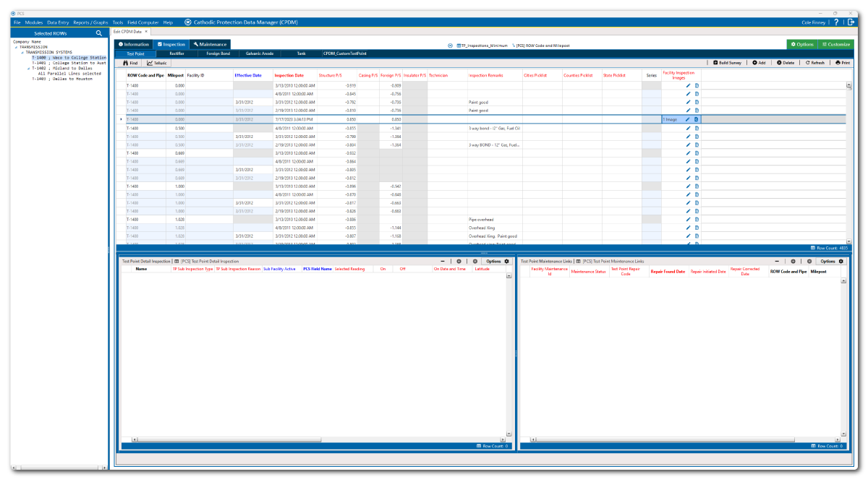Collapse the T-1402 Midland to Dallas node
Screen dimensions: 868x482
point(27,68)
